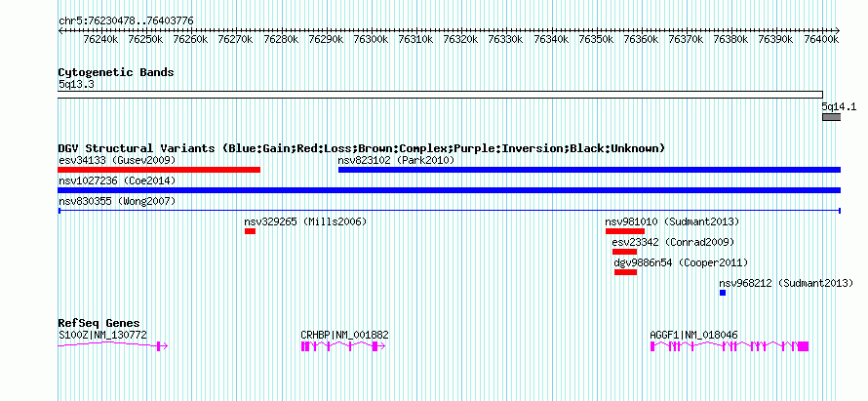The width and height of the screenshot is (868, 401).
Task: Click the nsv968212 (Sudmant2013) label
Action: [x=787, y=284]
